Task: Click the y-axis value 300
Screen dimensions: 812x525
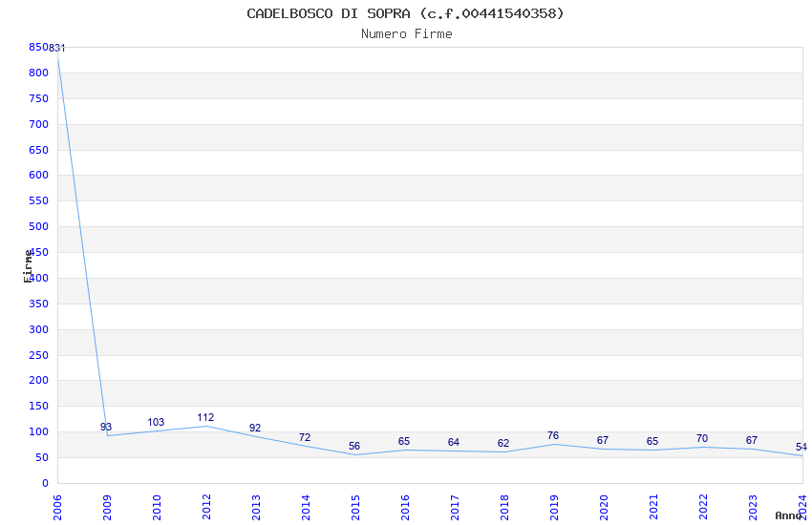Action: (x=39, y=329)
